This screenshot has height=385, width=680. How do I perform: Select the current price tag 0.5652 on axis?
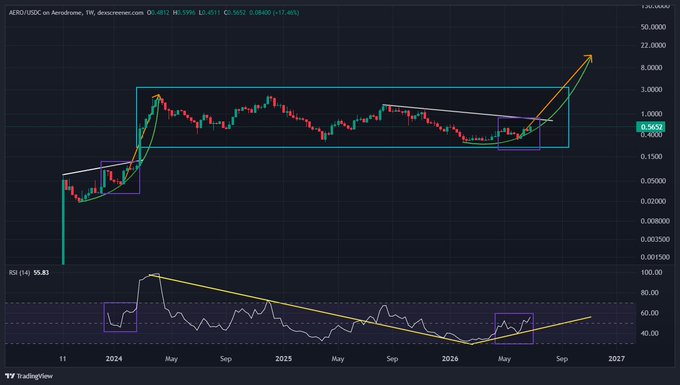[651, 127]
